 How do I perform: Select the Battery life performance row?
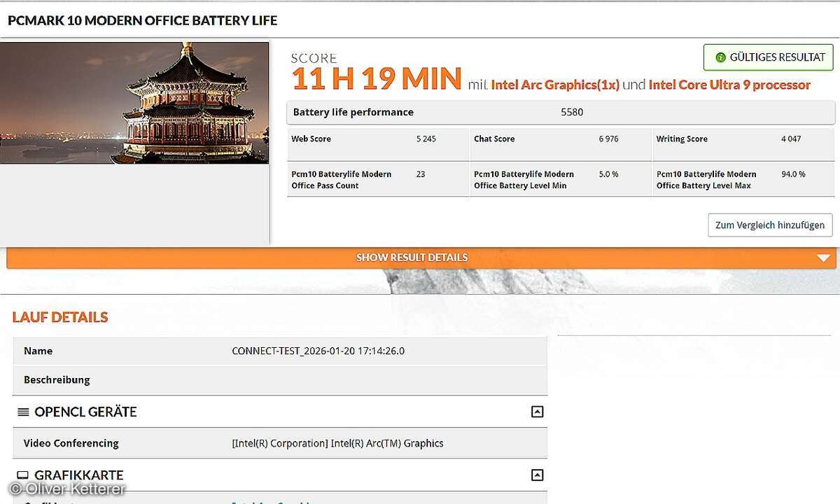click(560, 113)
